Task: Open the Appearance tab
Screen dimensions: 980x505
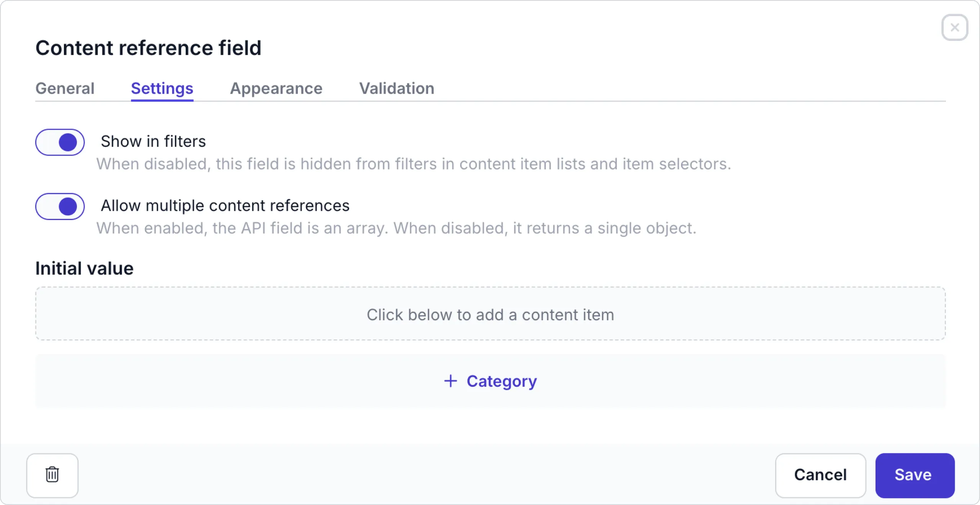Action: pos(276,88)
